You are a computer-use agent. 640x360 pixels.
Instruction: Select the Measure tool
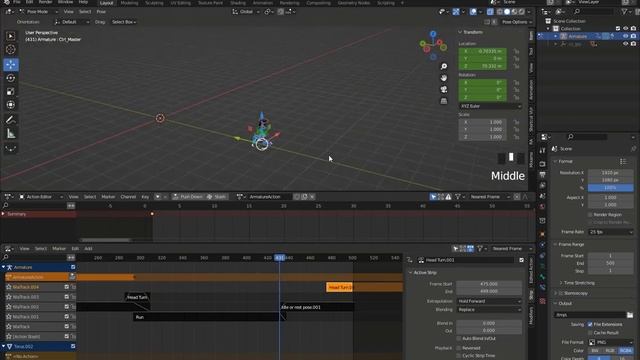coord(11,133)
